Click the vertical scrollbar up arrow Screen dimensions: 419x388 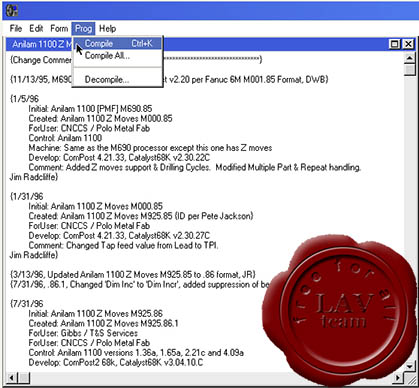[410, 58]
